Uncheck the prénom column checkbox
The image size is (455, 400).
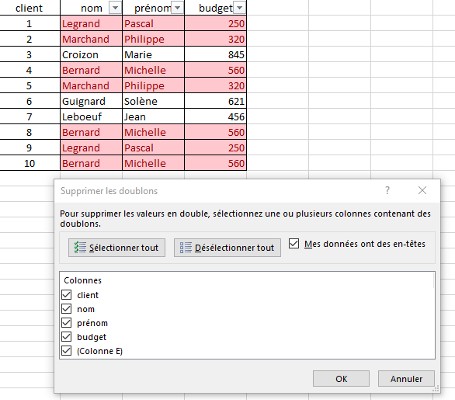(x=66, y=323)
